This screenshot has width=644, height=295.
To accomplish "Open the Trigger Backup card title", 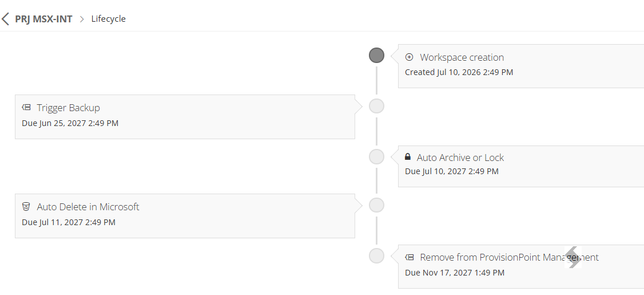I will coord(68,108).
